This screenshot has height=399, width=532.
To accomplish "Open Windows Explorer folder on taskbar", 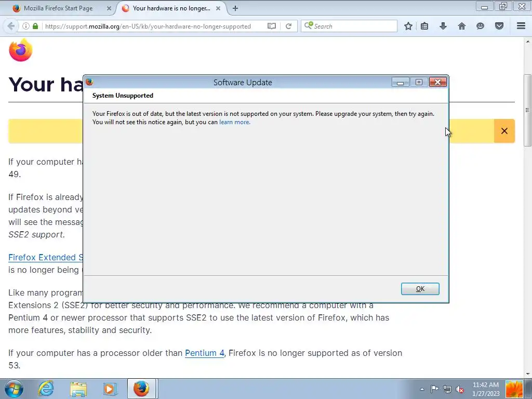I will 78,389.
